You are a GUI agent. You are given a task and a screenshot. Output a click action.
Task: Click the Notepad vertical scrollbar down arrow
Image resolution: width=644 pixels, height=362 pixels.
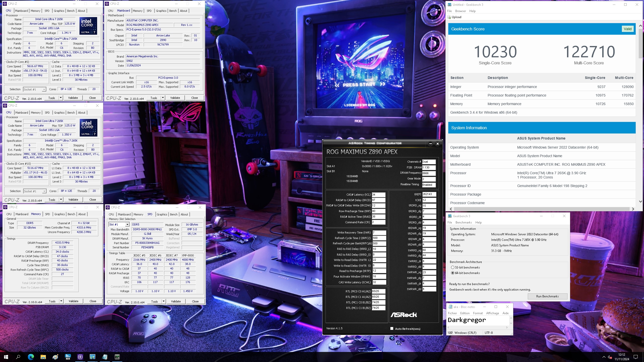click(511, 323)
